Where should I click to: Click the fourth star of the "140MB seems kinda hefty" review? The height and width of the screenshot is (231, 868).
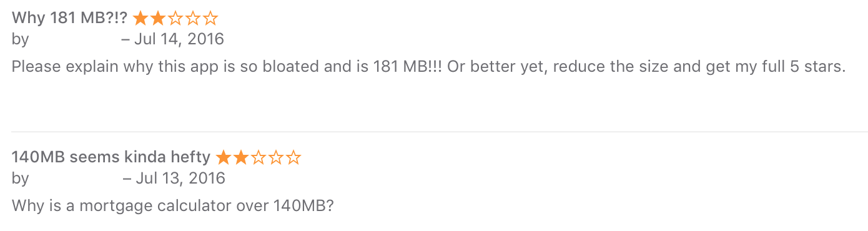point(276,157)
